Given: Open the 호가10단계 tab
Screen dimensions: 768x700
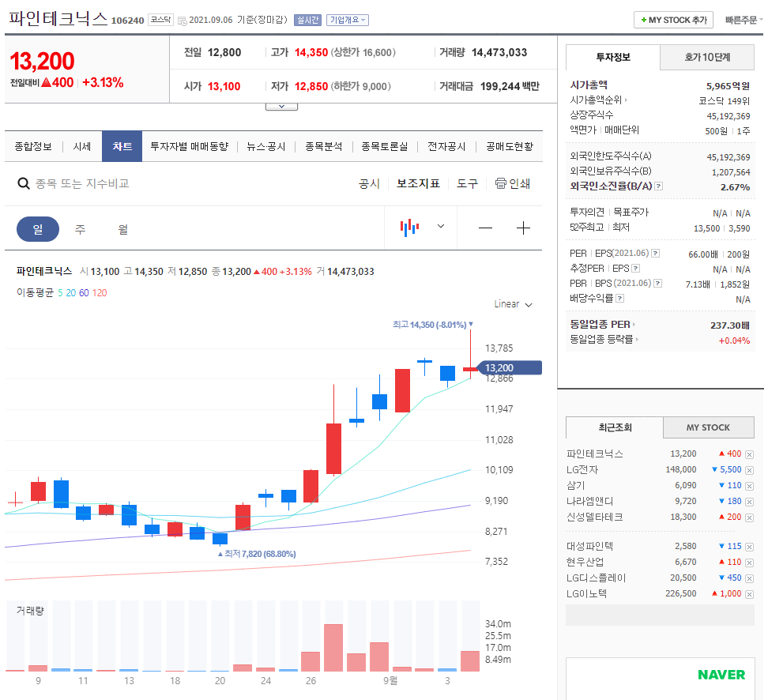Looking at the screenshot, I should [707, 58].
